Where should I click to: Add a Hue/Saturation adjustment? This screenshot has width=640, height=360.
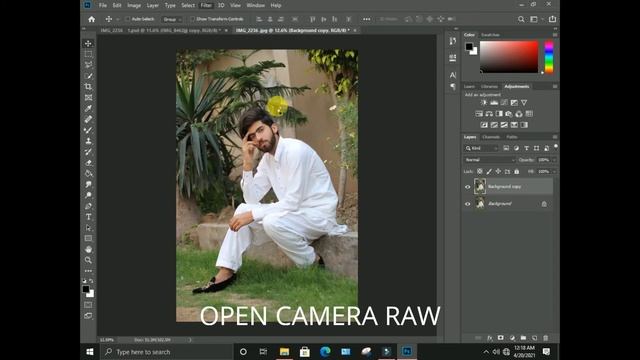(479, 114)
